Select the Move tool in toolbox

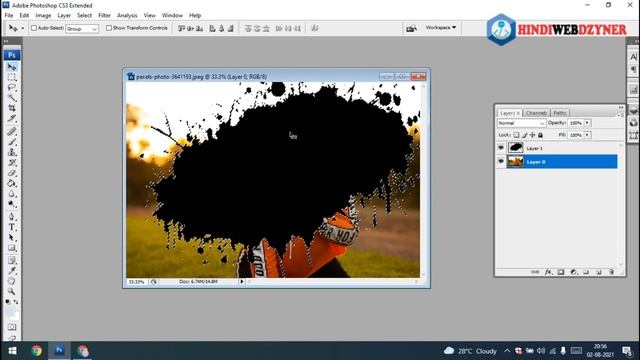tap(12, 67)
